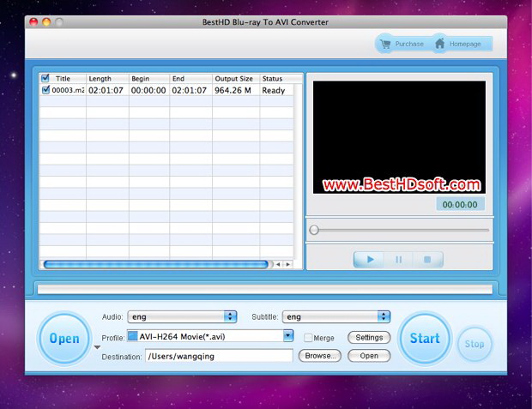Open the Audio language dropdown
This screenshot has height=409, width=532.
coord(182,316)
